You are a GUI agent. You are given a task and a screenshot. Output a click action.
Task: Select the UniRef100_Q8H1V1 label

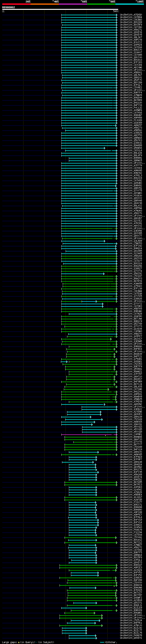point(131,77)
